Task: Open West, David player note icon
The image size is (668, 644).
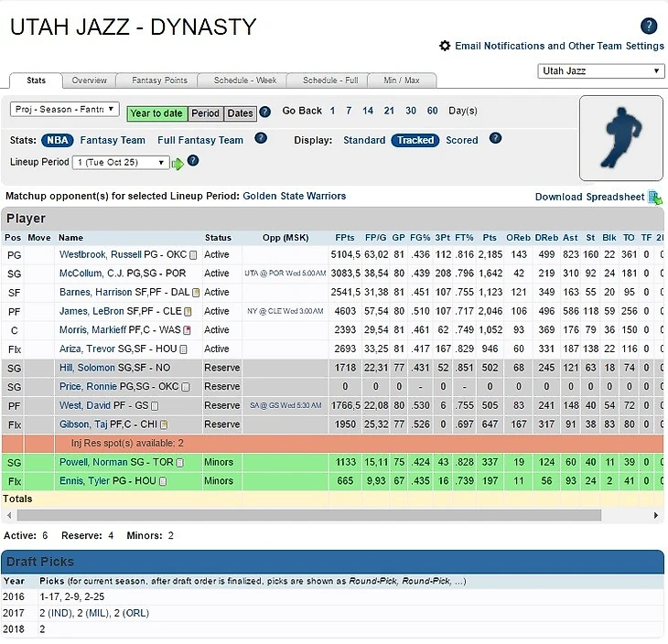Action: click(155, 406)
